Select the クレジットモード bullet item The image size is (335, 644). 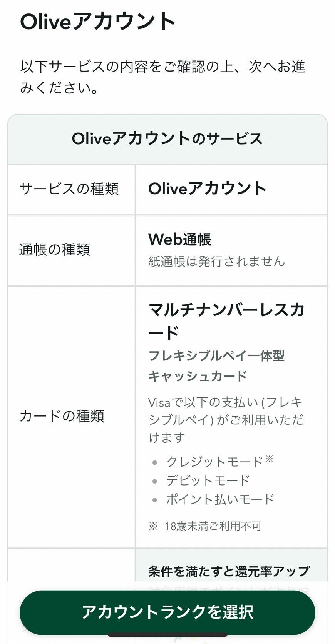coord(216,460)
